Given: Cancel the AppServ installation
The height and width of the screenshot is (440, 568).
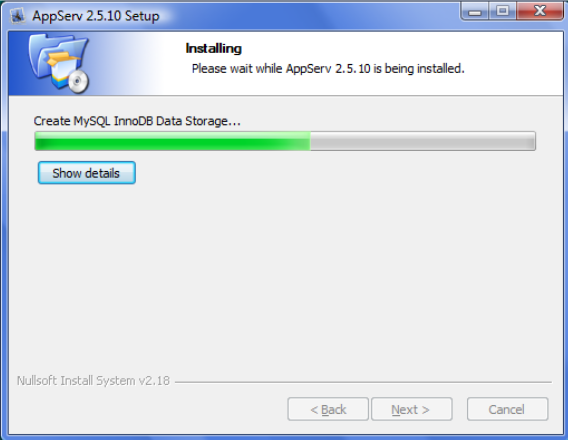Looking at the screenshot, I should 507,409.
